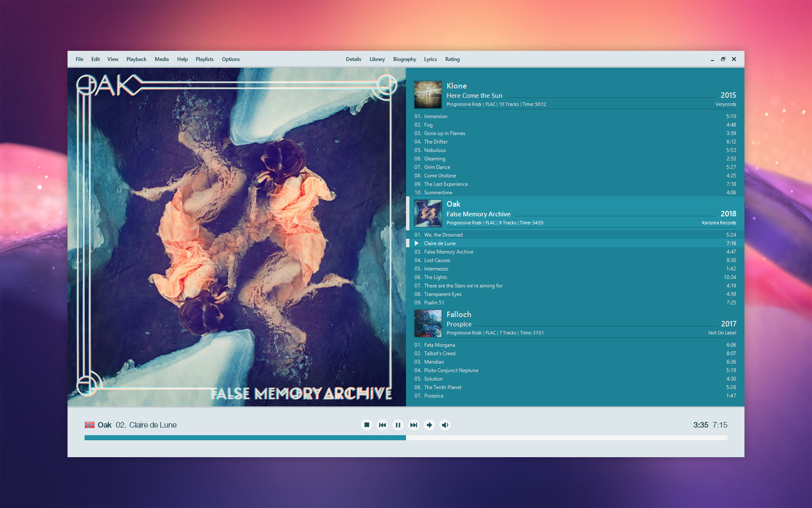The width and height of the screenshot is (812, 508).
Task: Select the track Immersion
Action: click(x=575, y=116)
